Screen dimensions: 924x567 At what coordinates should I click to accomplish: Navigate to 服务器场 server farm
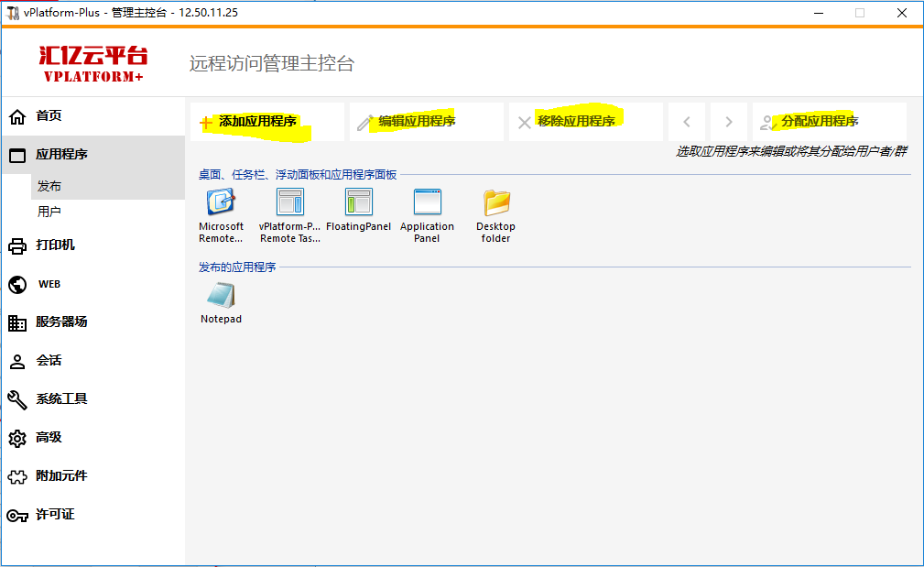pyautogui.click(x=61, y=322)
